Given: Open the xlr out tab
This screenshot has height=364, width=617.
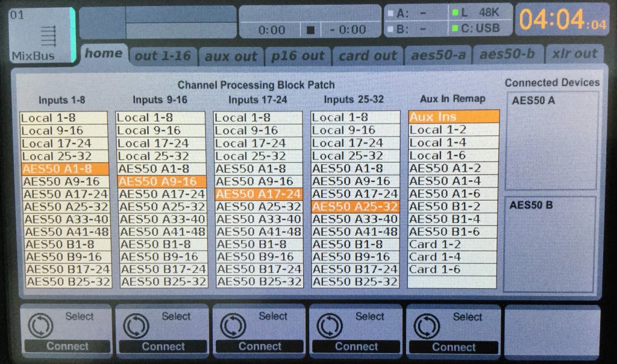Looking at the screenshot, I should 574,54.
